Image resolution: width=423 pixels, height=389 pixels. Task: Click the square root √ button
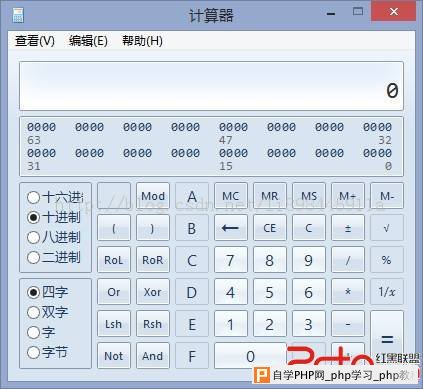[x=387, y=228]
